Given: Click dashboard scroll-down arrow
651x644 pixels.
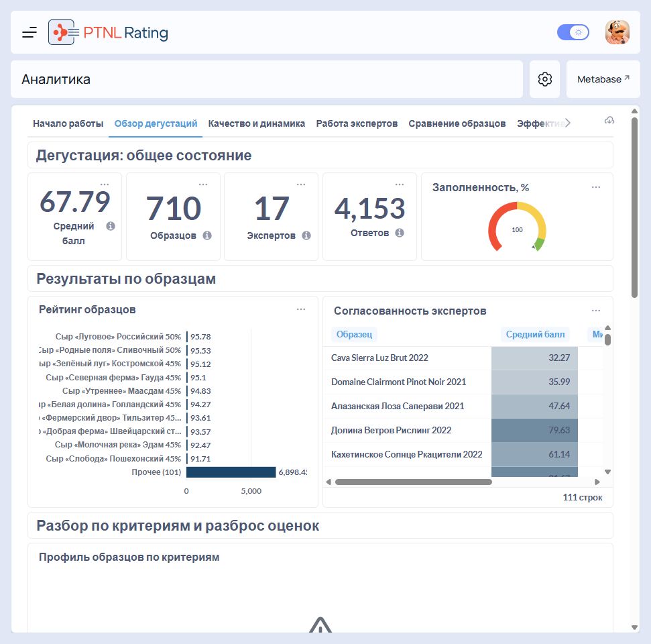Looking at the screenshot, I should (634, 627).
